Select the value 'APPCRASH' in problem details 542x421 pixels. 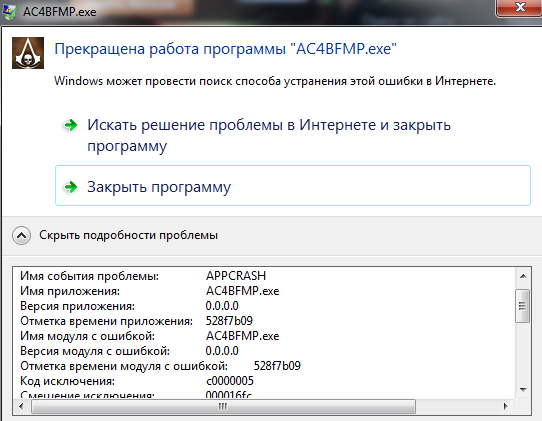tap(236, 276)
